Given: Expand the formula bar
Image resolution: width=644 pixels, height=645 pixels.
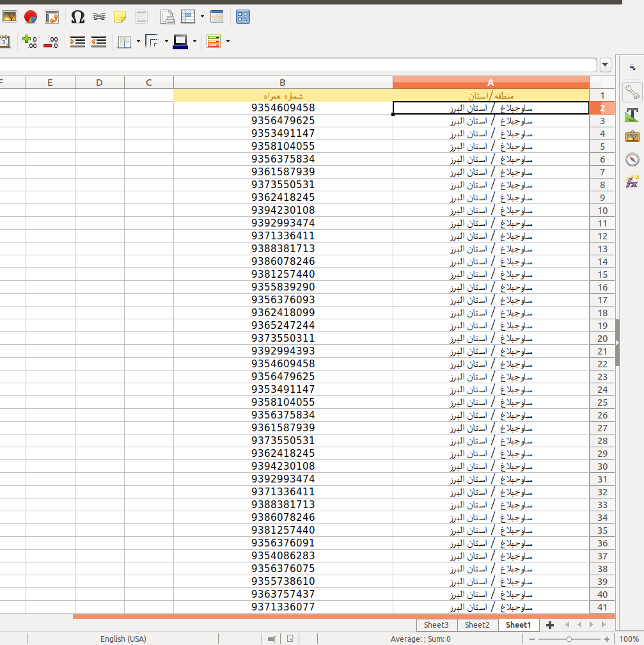Looking at the screenshot, I should tap(605, 65).
